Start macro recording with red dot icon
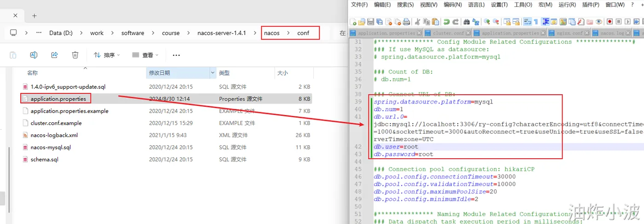This screenshot has width=644, height=224. [x=609, y=22]
